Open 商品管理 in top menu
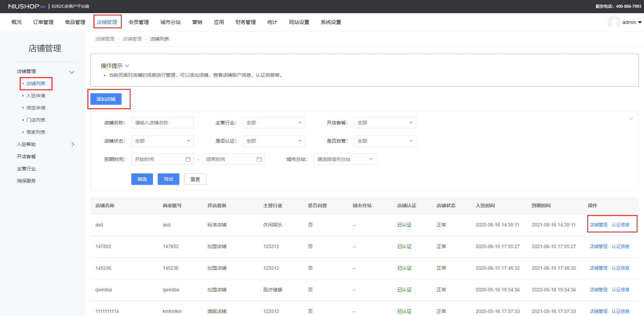Viewport: 644px width, 316px height. pos(75,22)
